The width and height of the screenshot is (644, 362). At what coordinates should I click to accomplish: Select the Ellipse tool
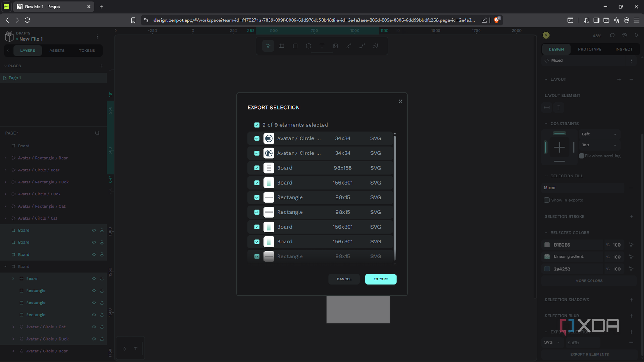309,46
